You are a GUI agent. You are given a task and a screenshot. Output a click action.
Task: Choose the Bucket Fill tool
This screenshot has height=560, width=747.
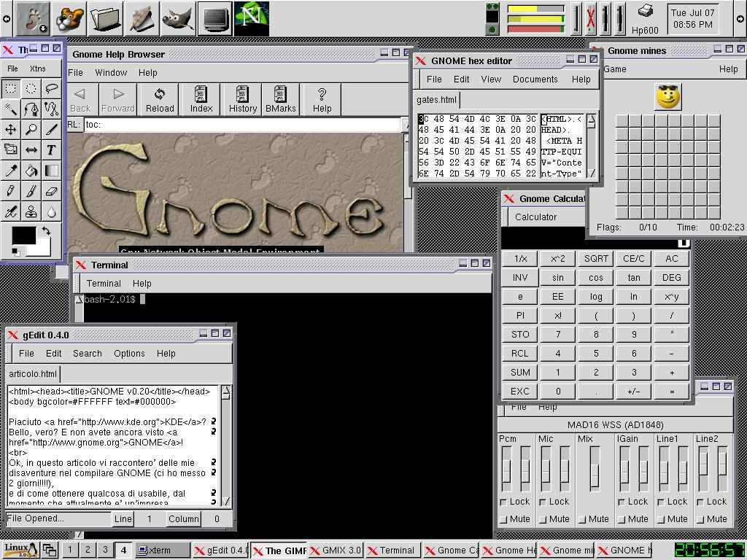point(31,171)
